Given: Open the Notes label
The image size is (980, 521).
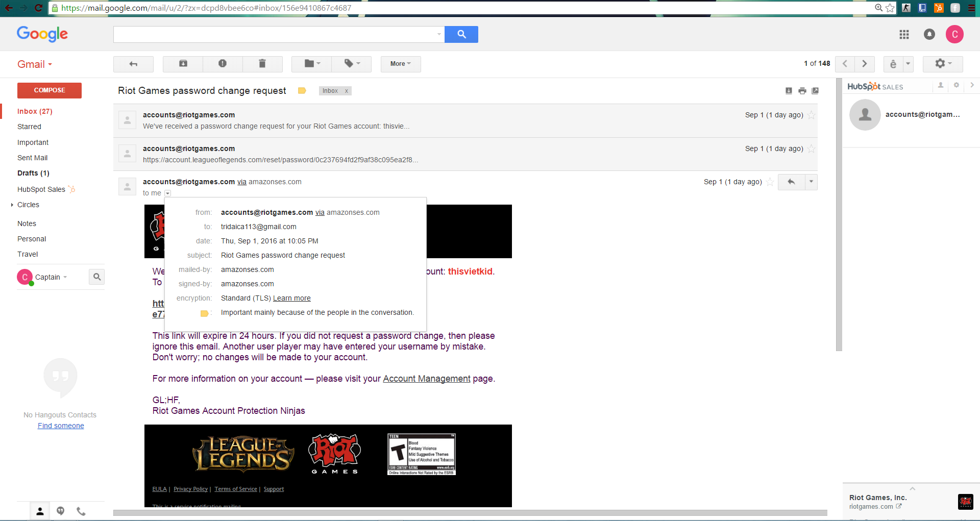Looking at the screenshot, I should pyautogui.click(x=27, y=224).
